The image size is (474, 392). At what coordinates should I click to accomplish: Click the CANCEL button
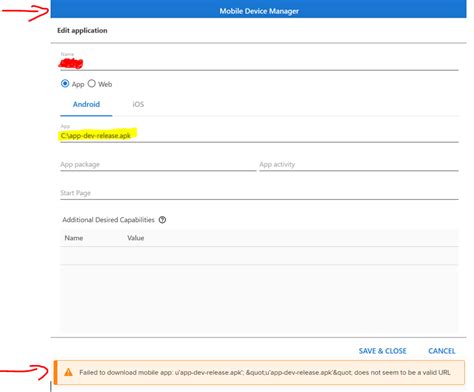442,351
